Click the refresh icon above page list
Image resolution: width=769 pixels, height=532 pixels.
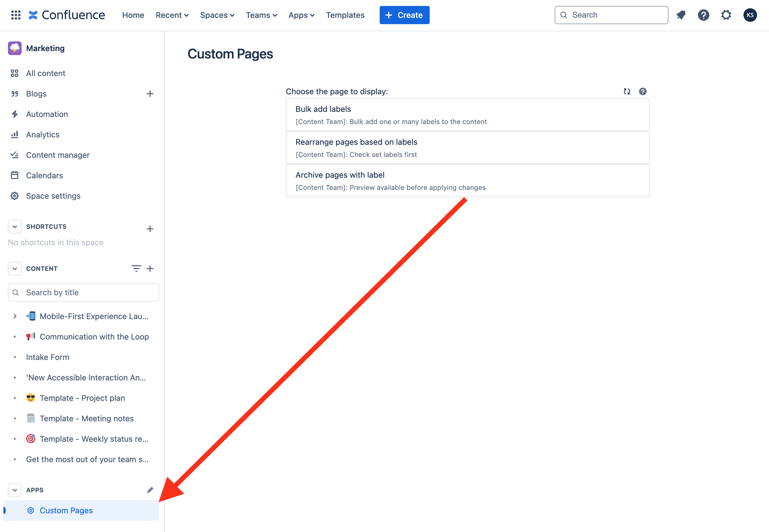(x=627, y=91)
